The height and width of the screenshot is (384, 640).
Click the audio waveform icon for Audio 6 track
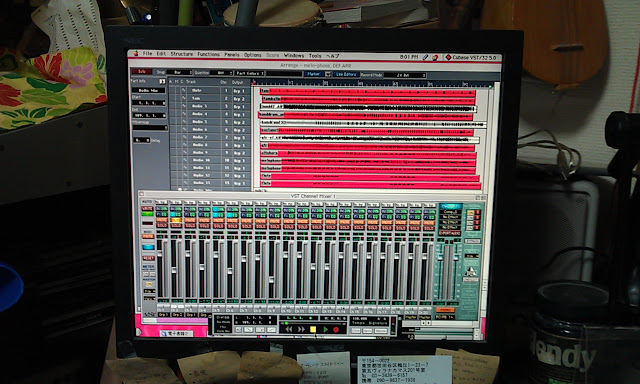pos(184,129)
